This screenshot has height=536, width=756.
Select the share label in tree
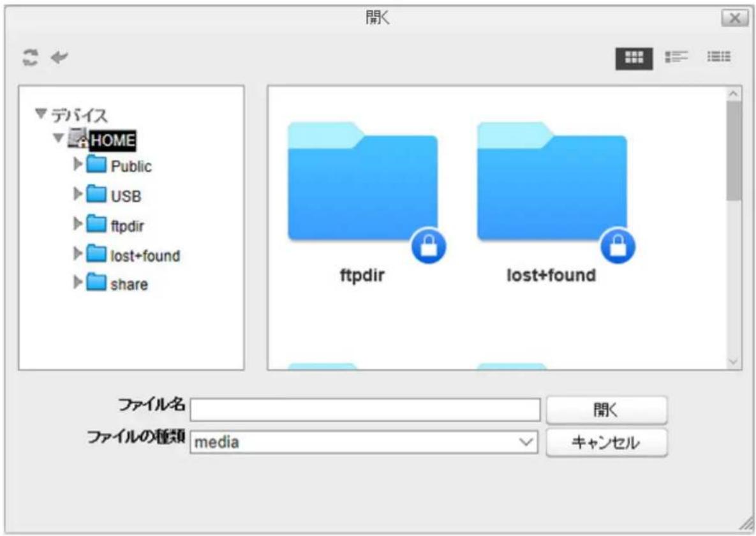[130, 285]
